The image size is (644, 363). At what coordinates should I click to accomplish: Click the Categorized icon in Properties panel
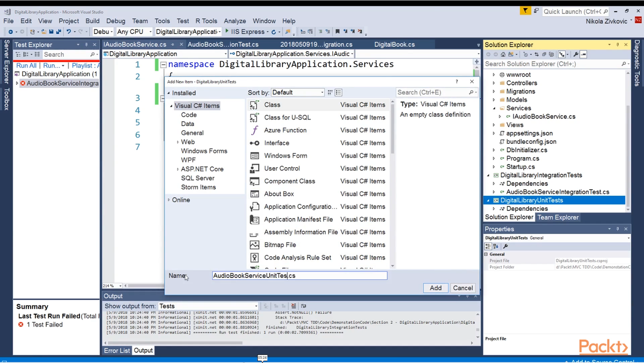click(x=488, y=246)
